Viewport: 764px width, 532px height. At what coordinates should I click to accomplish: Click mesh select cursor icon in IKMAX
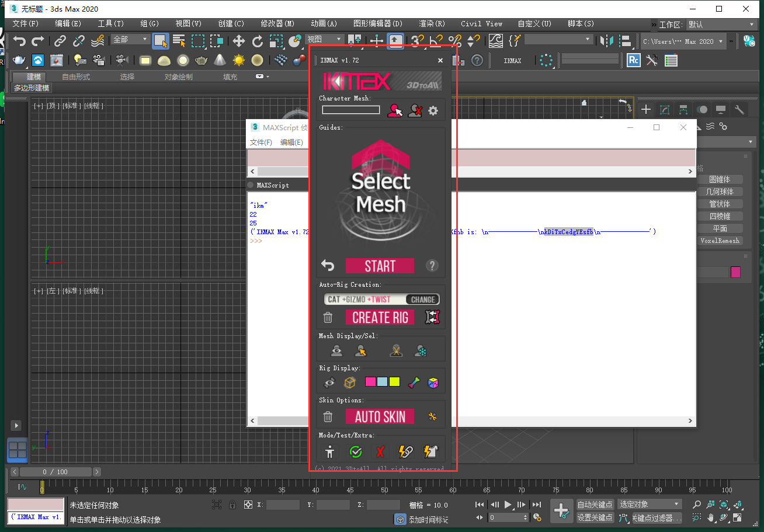pyautogui.click(x=361, y=351)
